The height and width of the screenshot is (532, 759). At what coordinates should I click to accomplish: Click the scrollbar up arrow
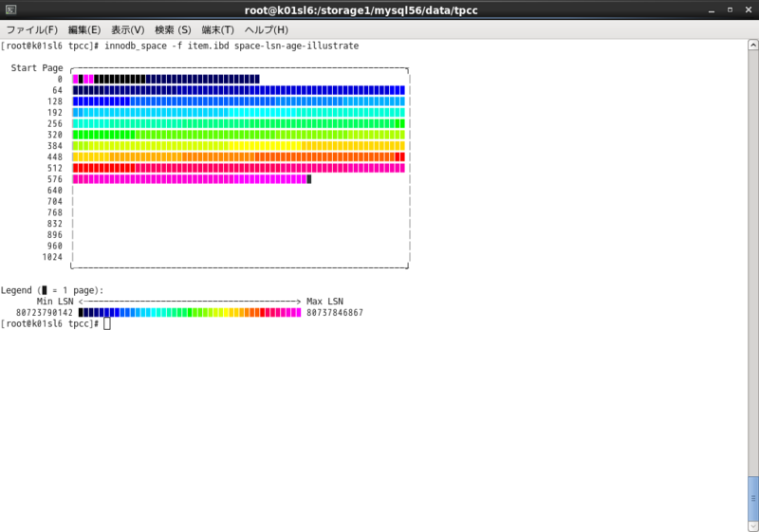[x=753, y=45]
